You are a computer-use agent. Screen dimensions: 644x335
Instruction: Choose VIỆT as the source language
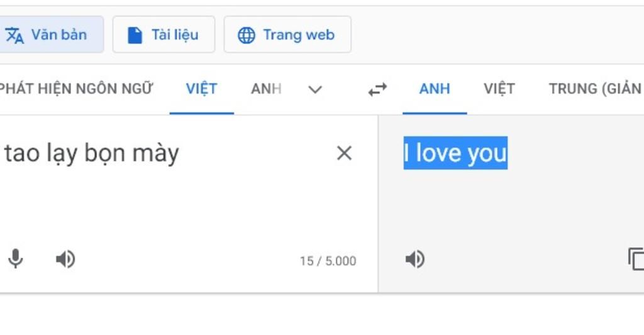[x=202, y=89]
